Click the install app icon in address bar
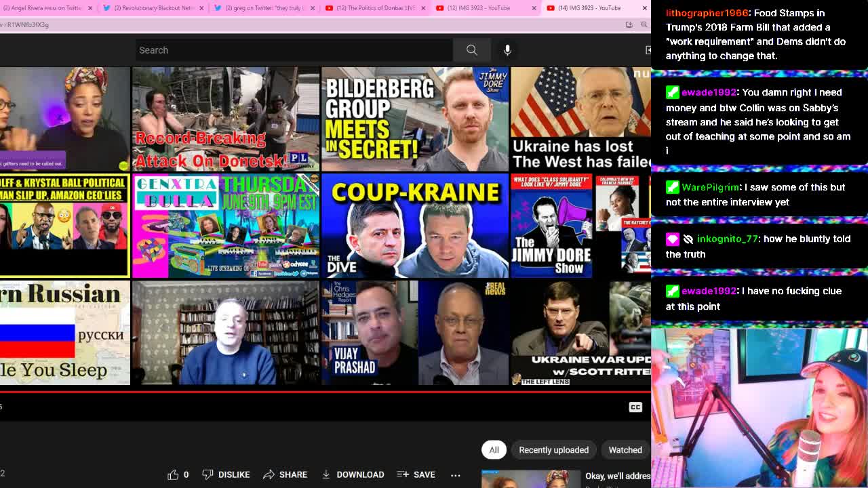The height and width of the screenshot is (488, 868). pyautogui.click(x=629, y=24)
